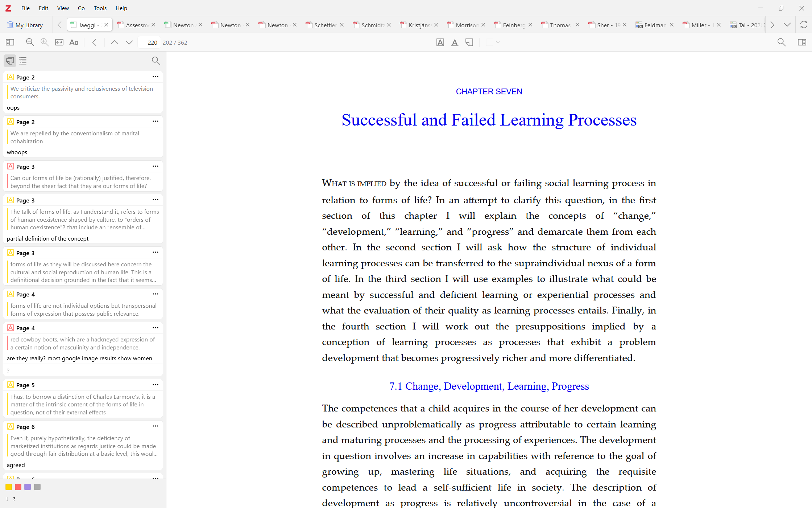Toggle the left sidebar panel

[10, 42]
